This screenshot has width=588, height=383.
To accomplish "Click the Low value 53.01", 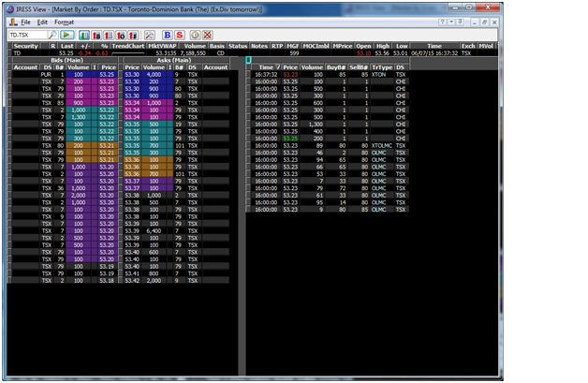I will click(400, 53).
